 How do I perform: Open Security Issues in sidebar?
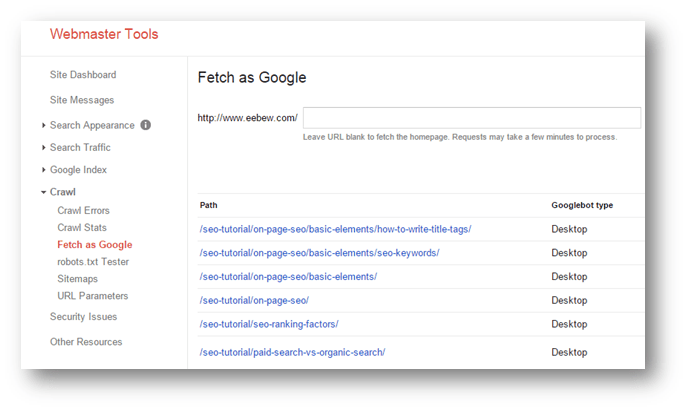point(83,316)
